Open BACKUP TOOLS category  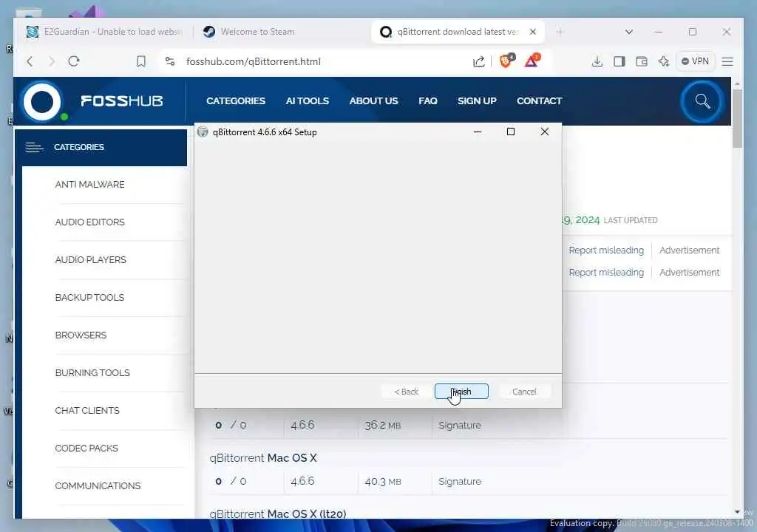[x=89, y=297]
